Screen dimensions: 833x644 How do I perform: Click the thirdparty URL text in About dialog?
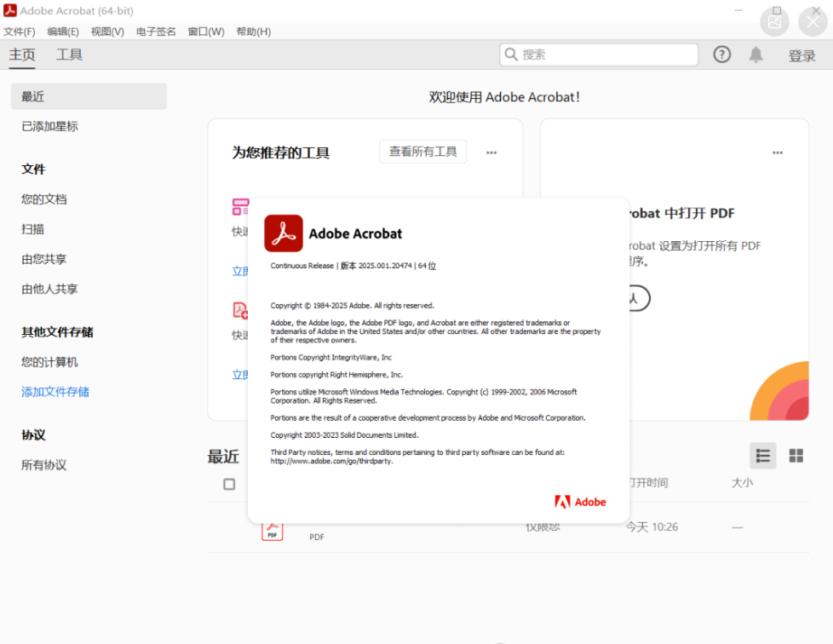[x=332, y=461]
